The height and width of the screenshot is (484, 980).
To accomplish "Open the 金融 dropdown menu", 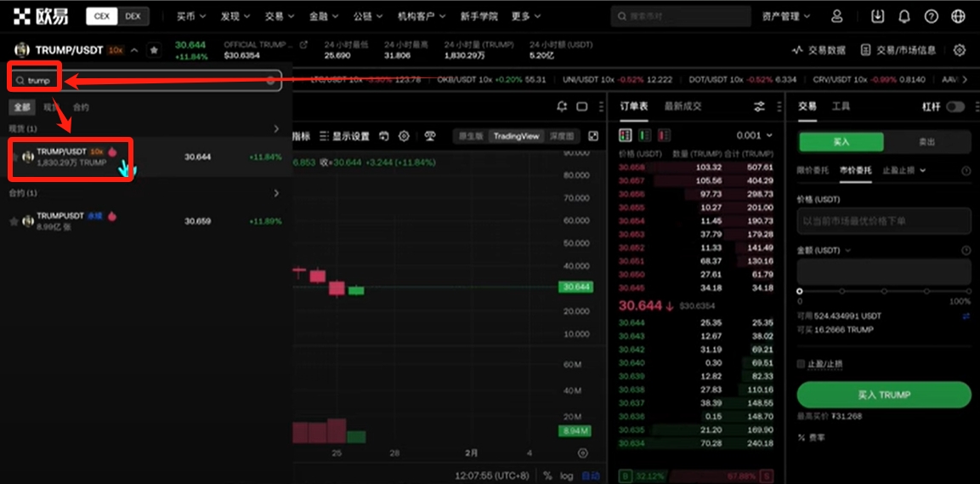I will tap(324, 16).
